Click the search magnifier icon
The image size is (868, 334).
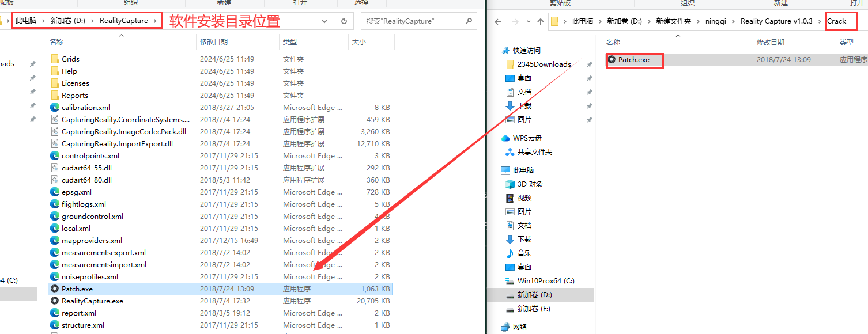point(469,21)
